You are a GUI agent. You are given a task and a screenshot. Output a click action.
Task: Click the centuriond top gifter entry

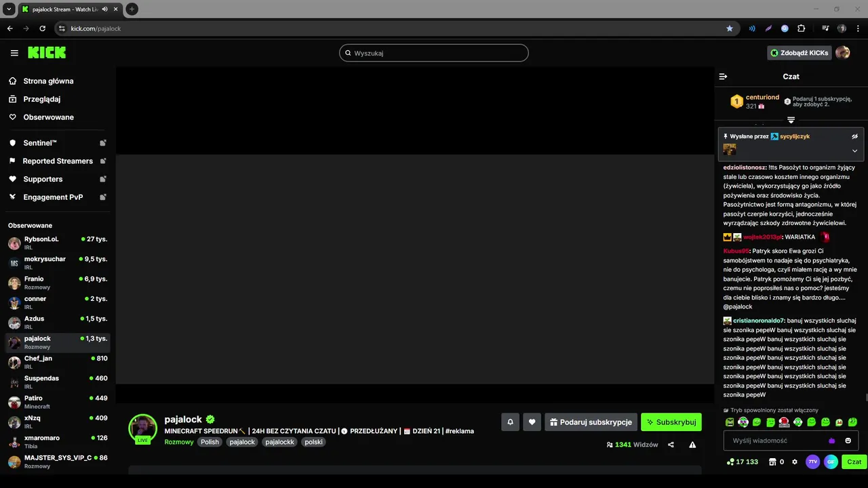pyautogui.click(x=754, y=102)
